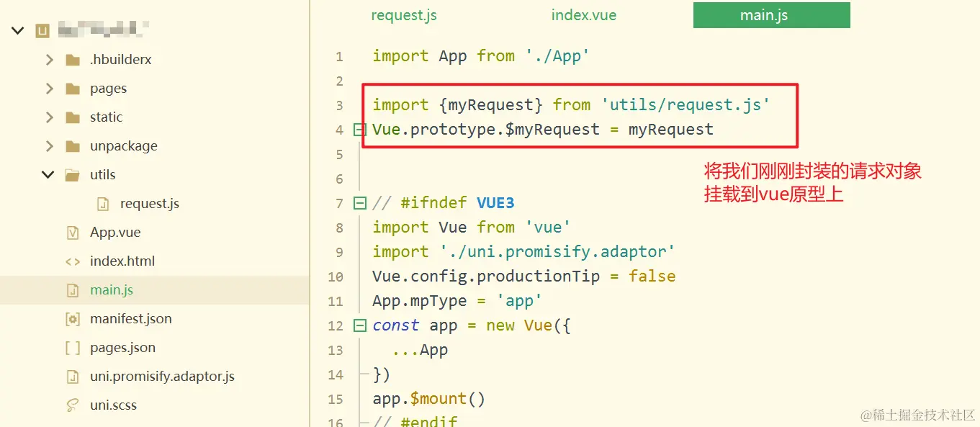Expand the static folder chevron
980x427 pixels.
coord(49,117)
